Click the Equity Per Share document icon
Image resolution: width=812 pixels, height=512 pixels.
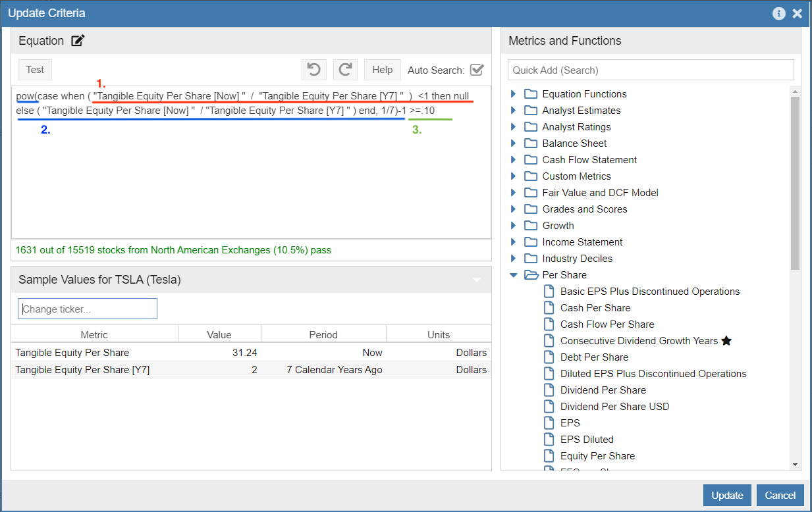pyautogui.click(x=549, y=456)
